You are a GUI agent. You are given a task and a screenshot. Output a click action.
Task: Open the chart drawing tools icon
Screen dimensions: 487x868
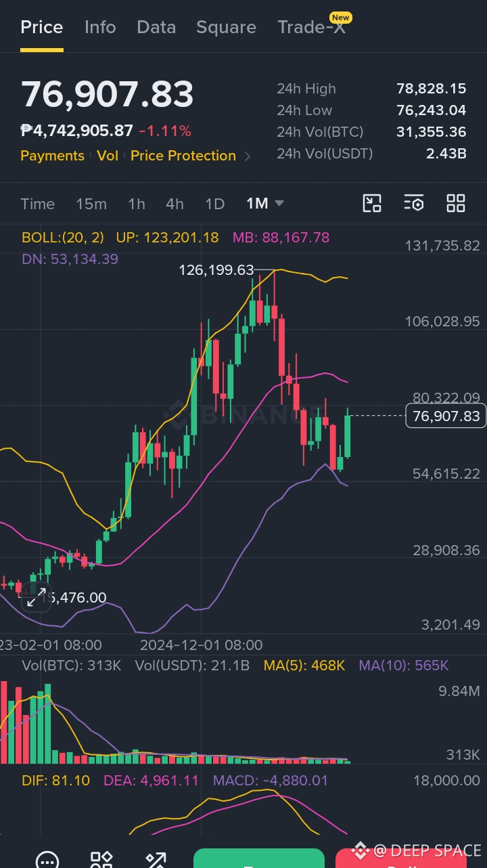tap(372, 203)
